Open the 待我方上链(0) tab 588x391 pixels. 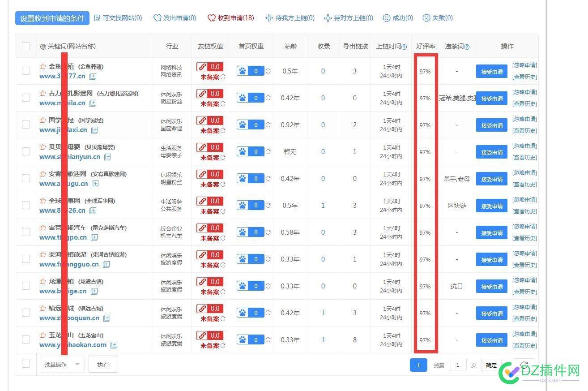(x=290, y=18)
